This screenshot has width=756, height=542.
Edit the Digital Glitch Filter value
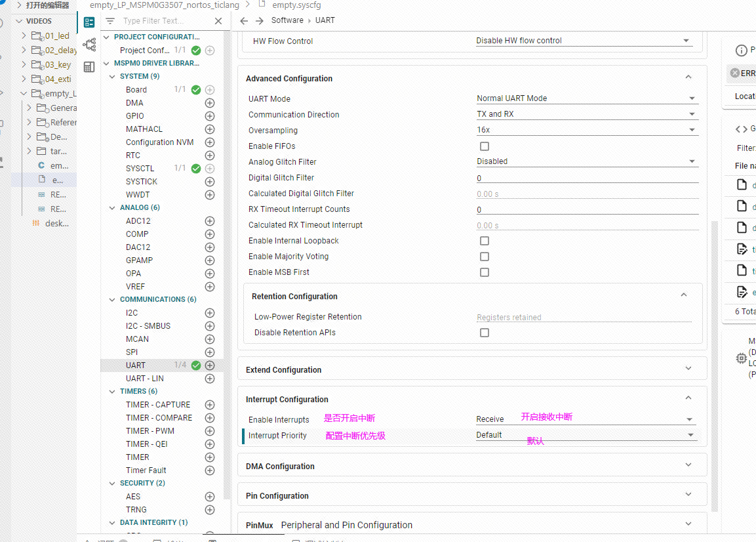coord(587,178)
